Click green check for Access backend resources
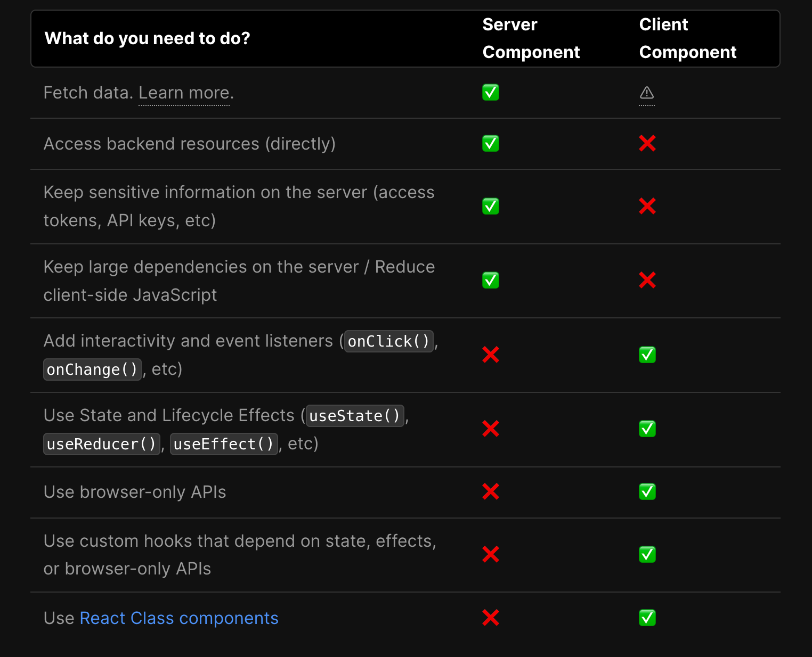The image size is (812, 657). point(491,143)
